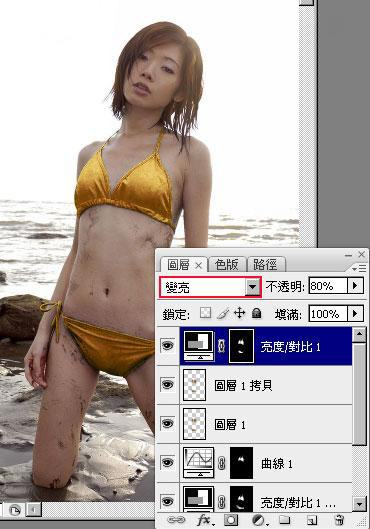Toggle visibility of bottom 亮度/對比 1 … layer
The height and width of the screenshot is (529, 370).
(168, 501)
